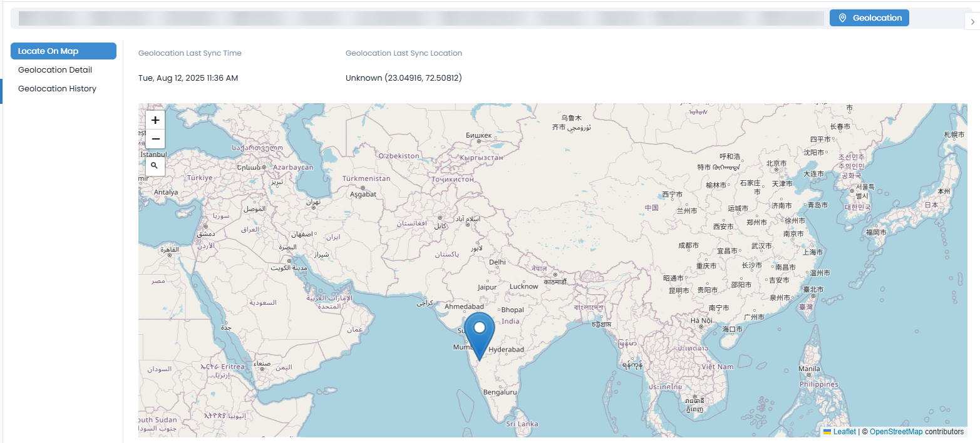Viewport: 980px width, 443px height.
Task: Expand the panel with the right chevron
Action: coord(972,21)
